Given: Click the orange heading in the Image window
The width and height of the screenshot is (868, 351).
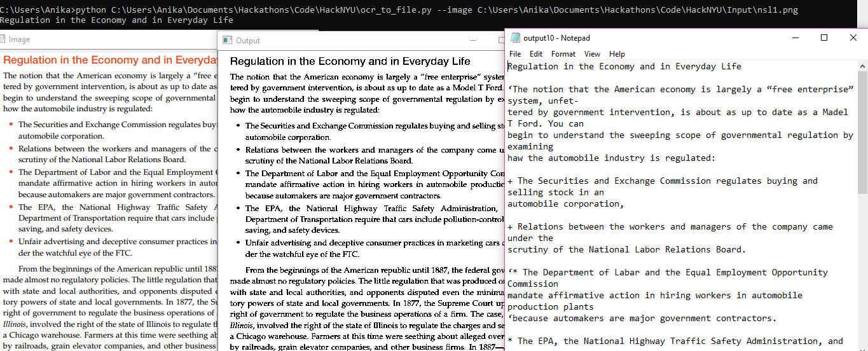Looking at the screenshot, I should 111,60.
